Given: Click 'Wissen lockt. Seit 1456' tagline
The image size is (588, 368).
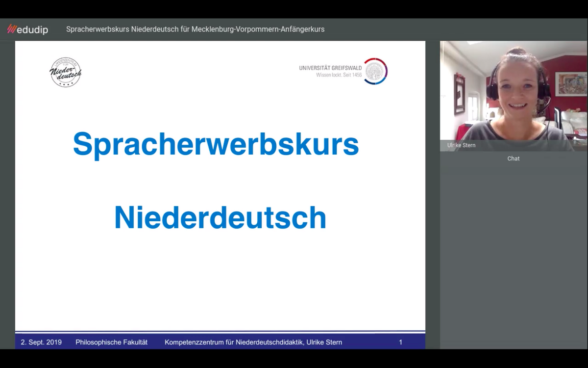Looking at the screenshot, I should (339, 75).
